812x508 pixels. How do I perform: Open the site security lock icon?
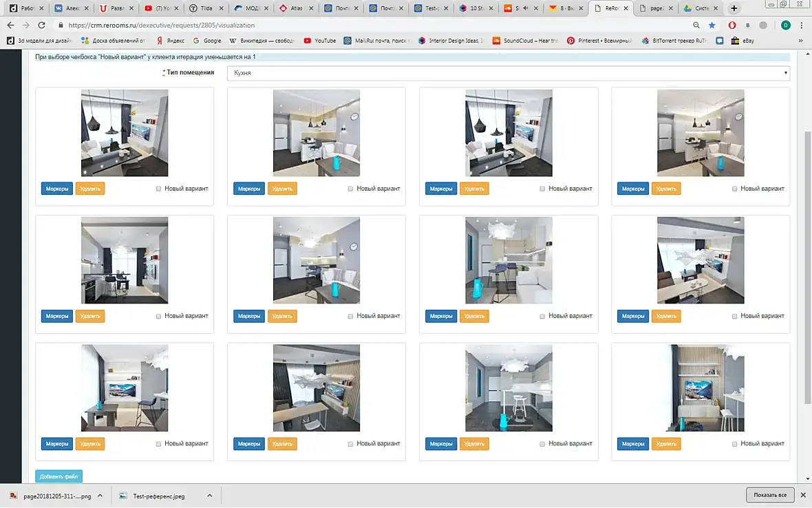tap(61, 25)
